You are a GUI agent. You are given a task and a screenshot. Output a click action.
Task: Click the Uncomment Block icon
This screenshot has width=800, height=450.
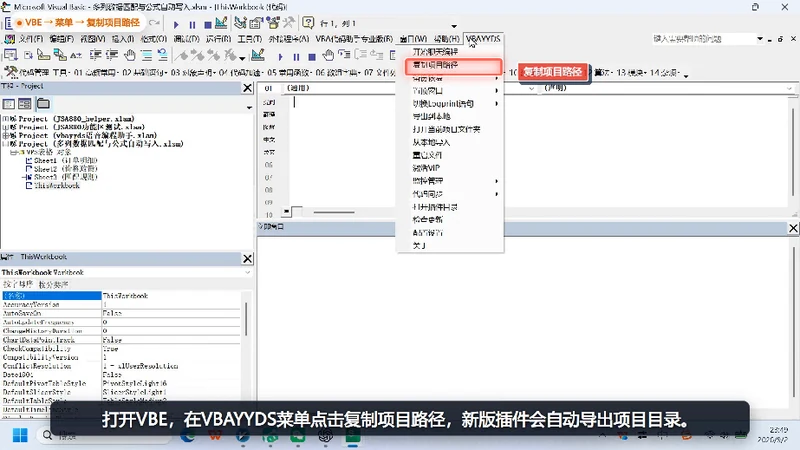tap(162, 55)
